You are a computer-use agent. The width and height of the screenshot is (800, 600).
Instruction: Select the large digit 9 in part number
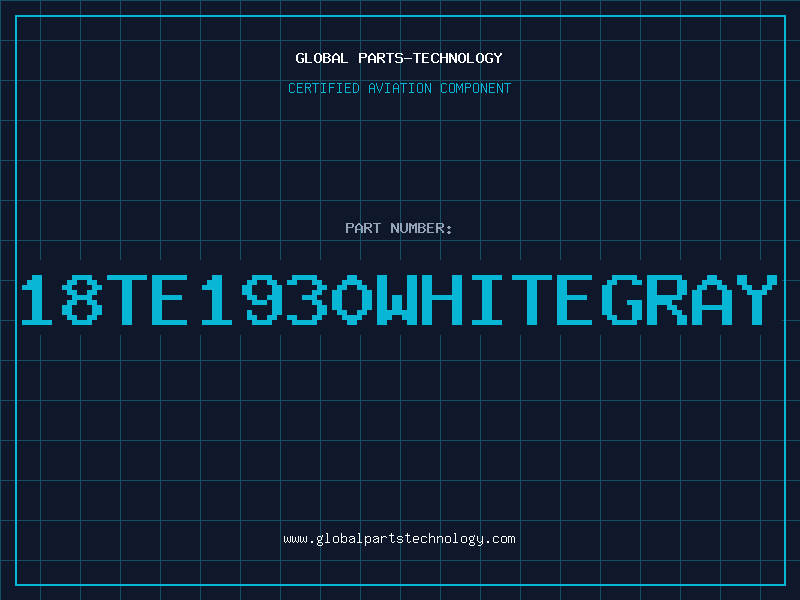click(262, 299)
